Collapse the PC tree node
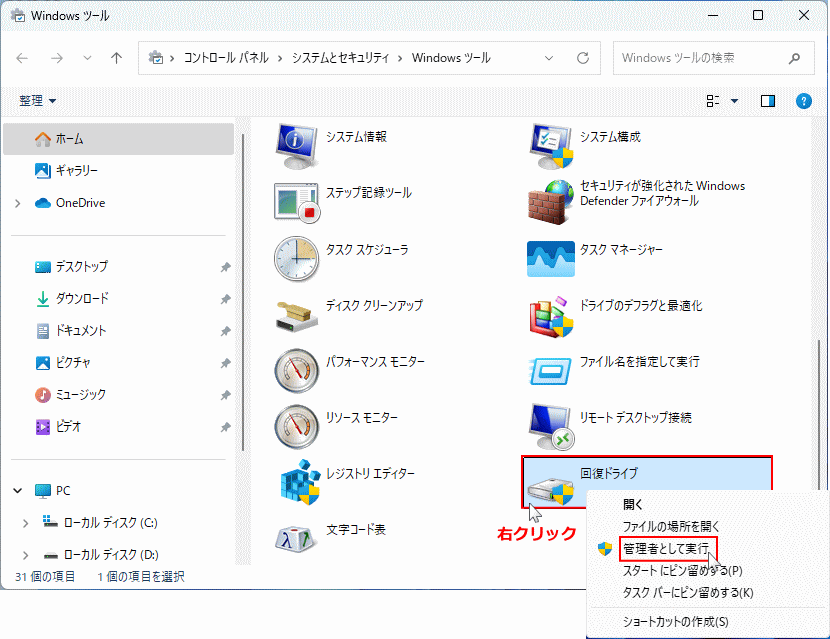 (x=18, y=491)
